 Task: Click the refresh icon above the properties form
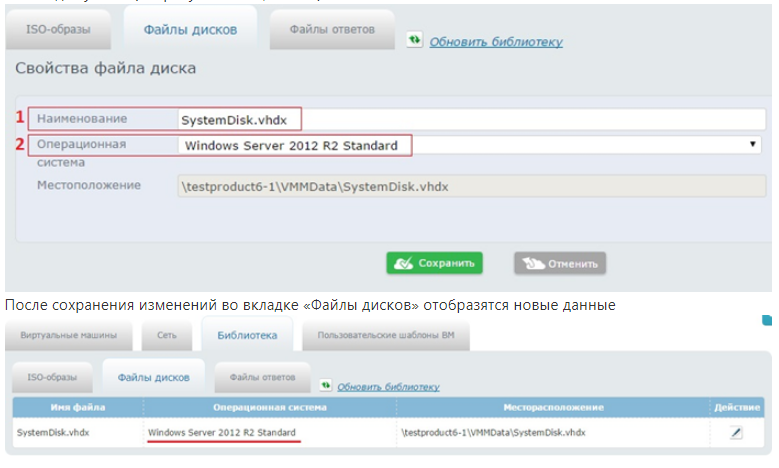click(415, 40)
